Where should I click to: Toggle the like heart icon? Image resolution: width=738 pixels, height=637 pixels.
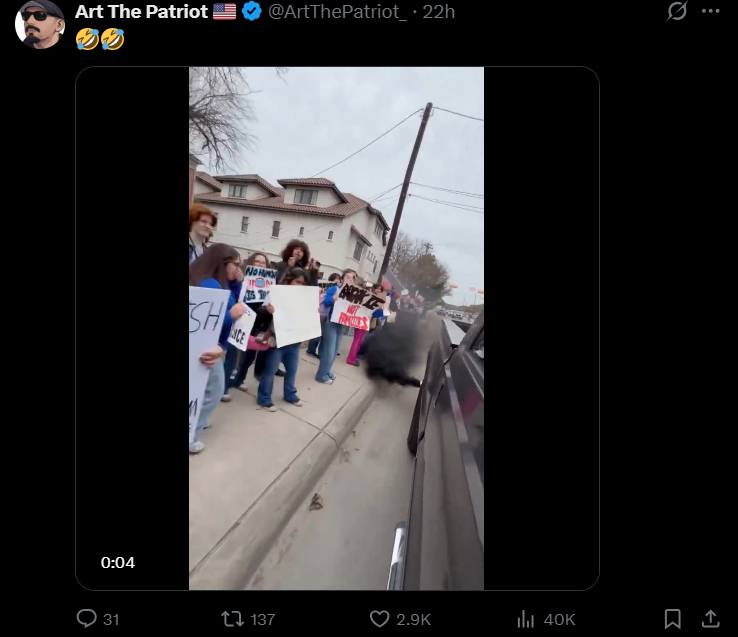click(x=379, y=619)
